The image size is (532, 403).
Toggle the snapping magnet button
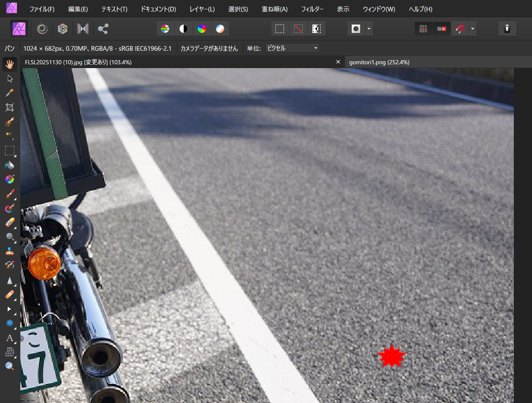[460, 29]
